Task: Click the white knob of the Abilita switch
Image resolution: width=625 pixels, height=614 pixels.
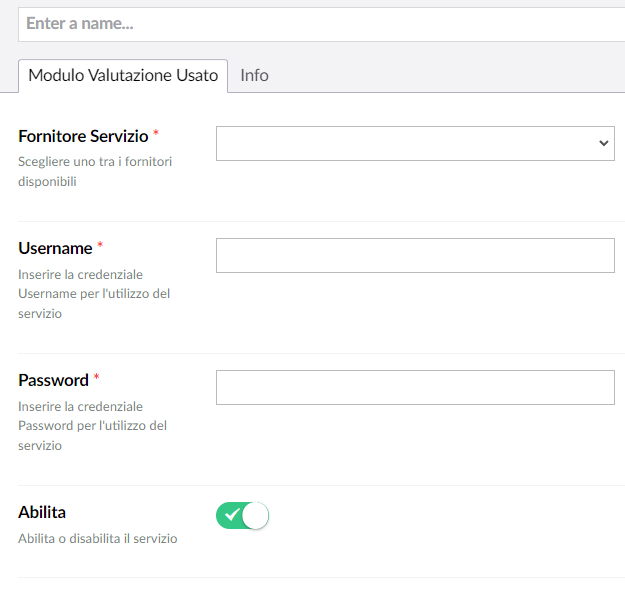Action: click(256, 515)
